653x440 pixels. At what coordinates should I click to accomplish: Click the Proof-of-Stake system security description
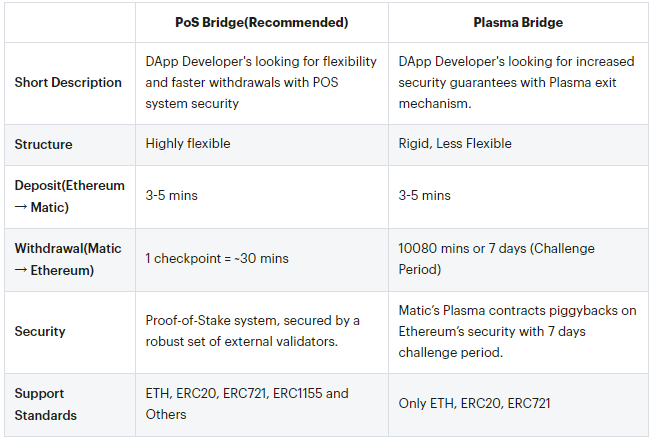pos(252,331)
